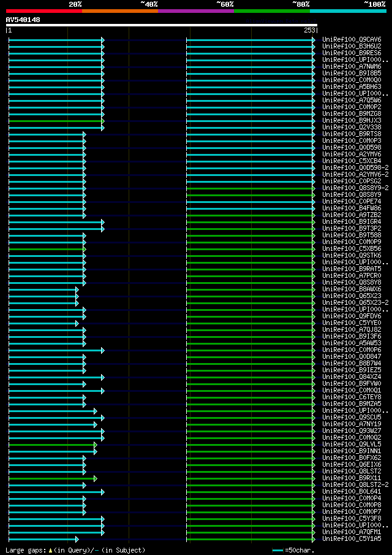Click the green left alignment bar of C5XB56
Screen dimensions: 392x555
pyautogui.click(x=47, y=249)
